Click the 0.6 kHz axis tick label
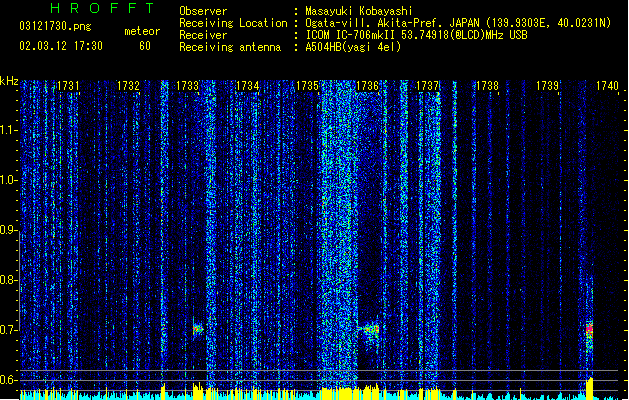 click(8, 380)
